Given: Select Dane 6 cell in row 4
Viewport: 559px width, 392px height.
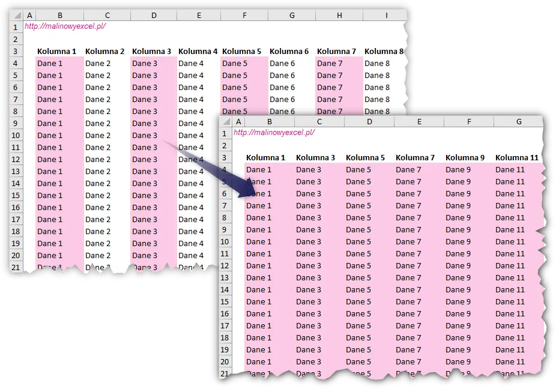Looking at the screenshot, I should [282, 64].
